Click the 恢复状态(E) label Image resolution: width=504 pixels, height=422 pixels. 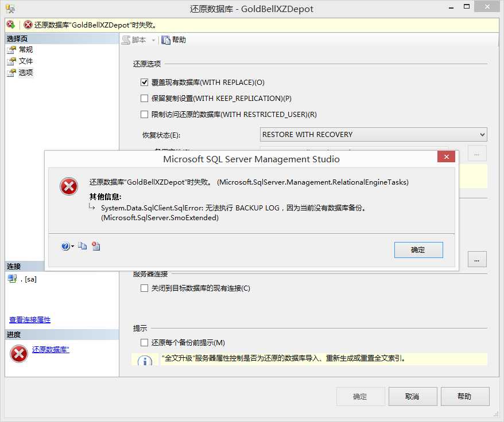(161, 135)
